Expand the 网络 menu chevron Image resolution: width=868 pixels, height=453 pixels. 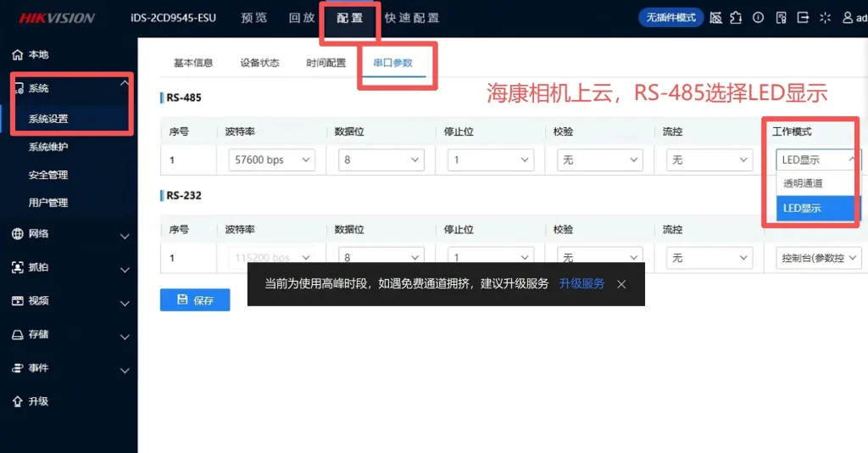pyautogui.click(x=125, y=237)
